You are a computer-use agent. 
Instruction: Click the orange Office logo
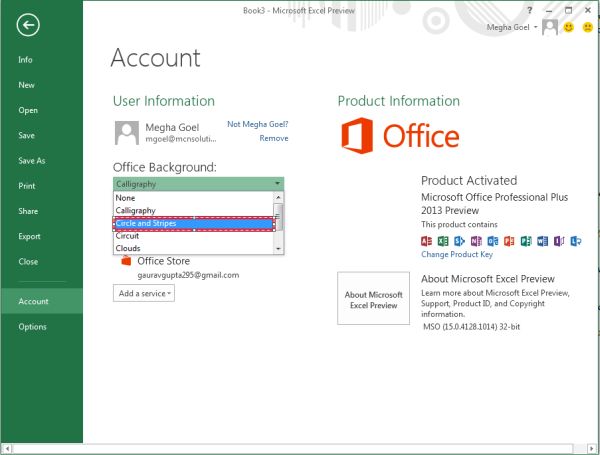click(x=400, y=136)
